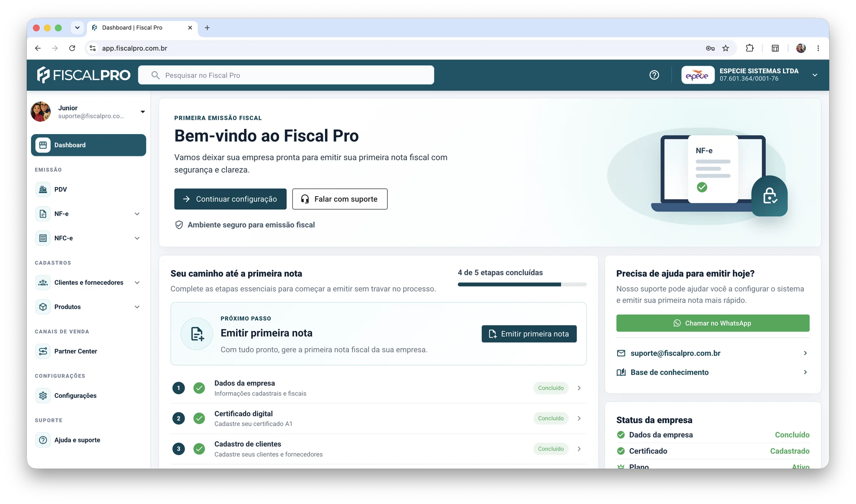Click the password key icon in address bar
The image size is (856, 504).
pyautogui.click(x=710, y=48)
